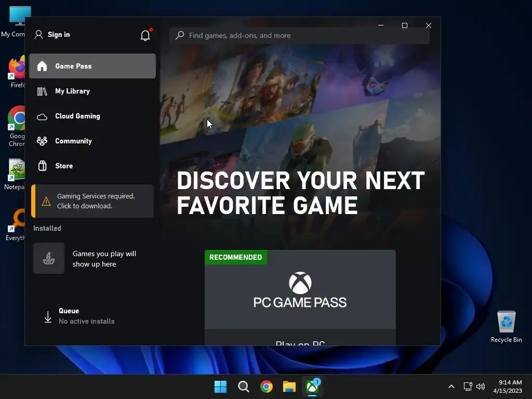This screenshot has width=532, height=399.
Task: Open the PC Game Pass recommended card
Action: click(300, 298)
